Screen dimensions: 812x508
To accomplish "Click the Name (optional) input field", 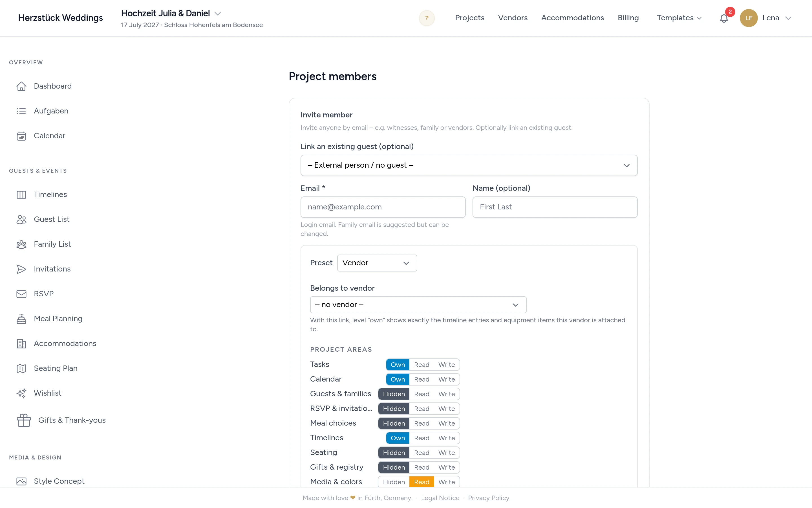I will (x=555, y=207).
